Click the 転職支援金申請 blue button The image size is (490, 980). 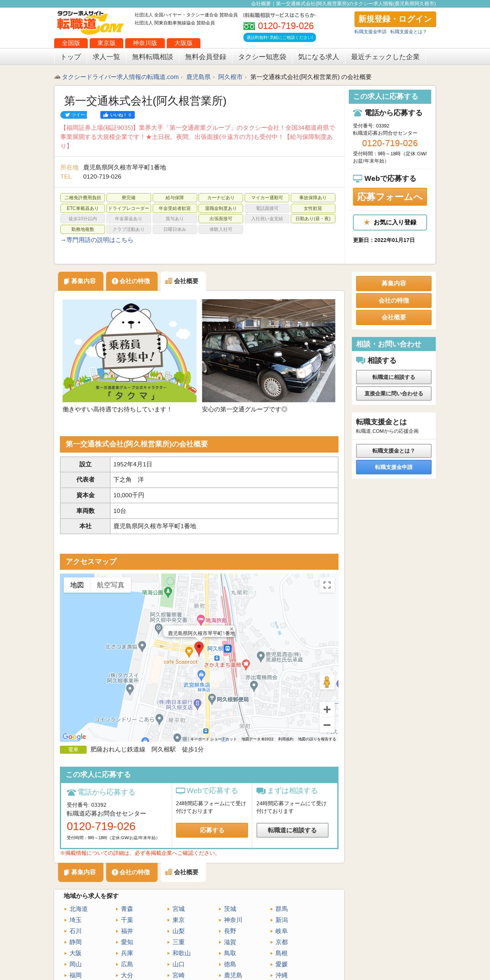(393, 467)
